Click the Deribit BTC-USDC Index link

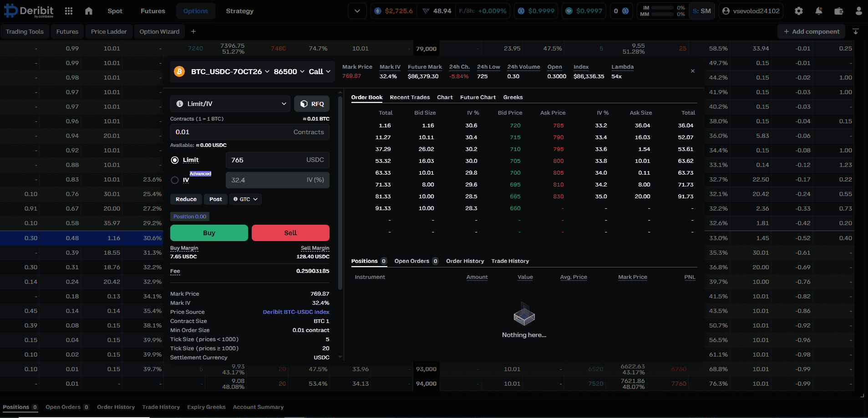(x=296, y=312)
